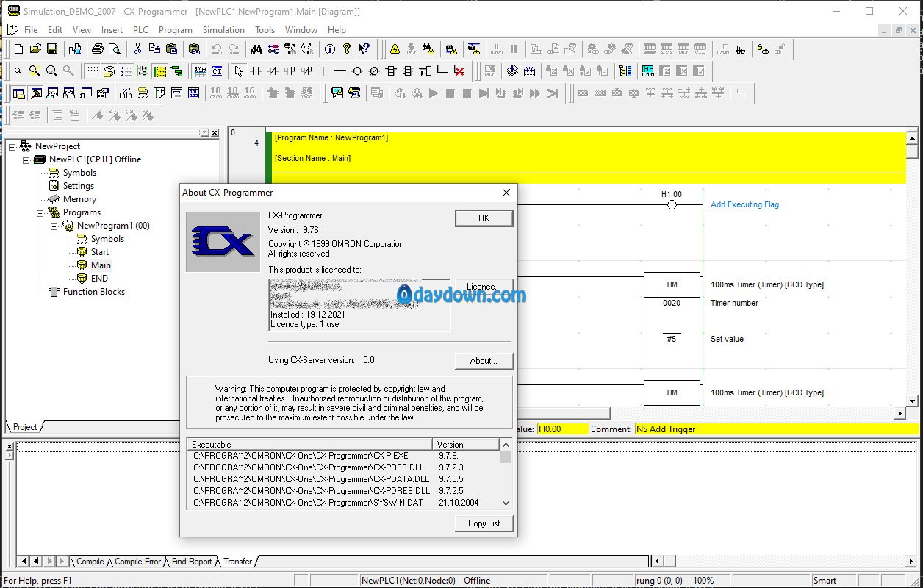
Task: Choose the selection mode arrow tool
Action: [238, 71]
